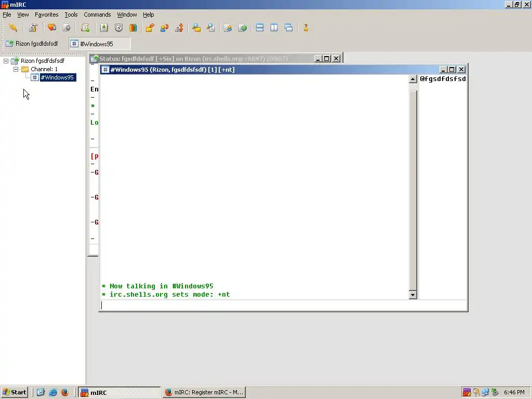Click the channel window vertical scrollbar thumb
The height and width of the screenshot is (399, 532).
coord(413,190)
